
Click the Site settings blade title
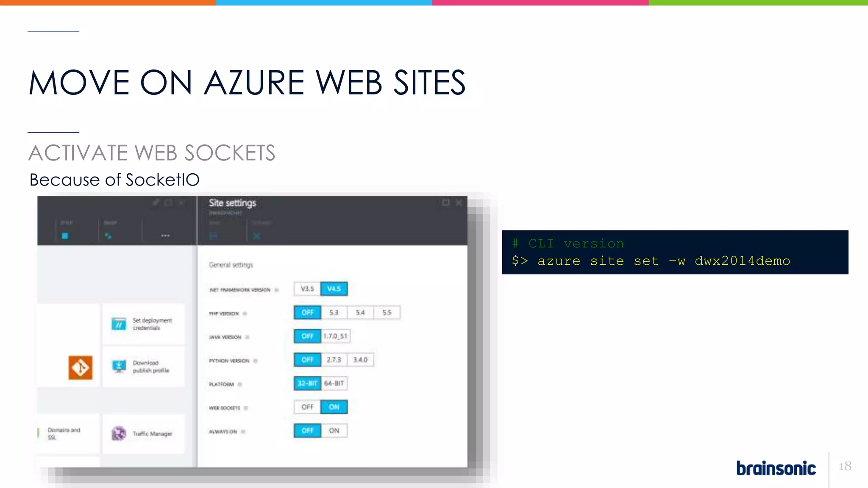[x=232, y=203]
